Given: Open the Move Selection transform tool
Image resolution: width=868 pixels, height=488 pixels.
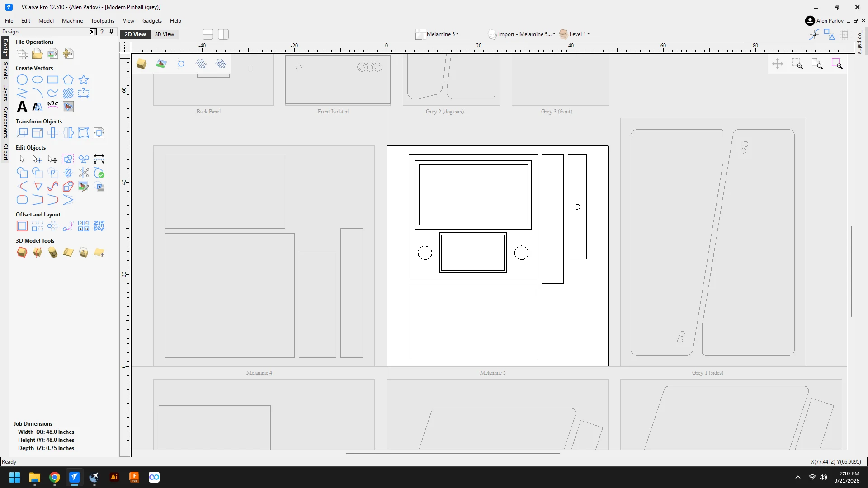Looking at the screenshot, I should click(x=22, y=133).
